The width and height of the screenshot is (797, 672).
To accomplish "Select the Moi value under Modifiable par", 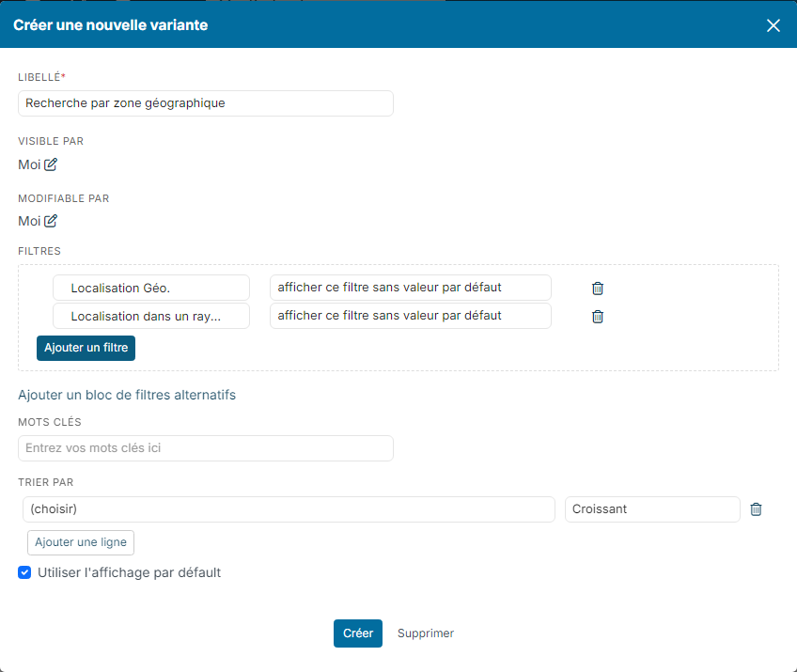I will [29, 221].
